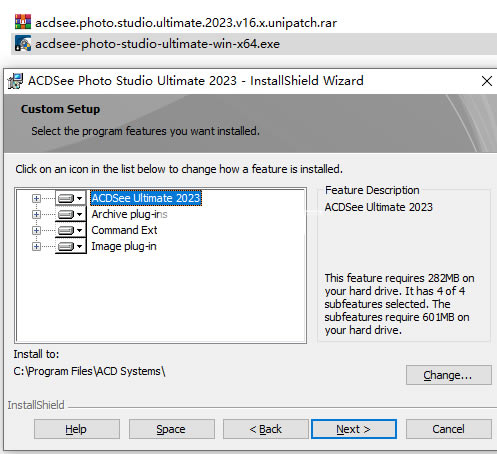The height and width of the screenshot is (454, 497).
Task: Click the InstallShield Wizard title bar icon
Action: [15, 81]
